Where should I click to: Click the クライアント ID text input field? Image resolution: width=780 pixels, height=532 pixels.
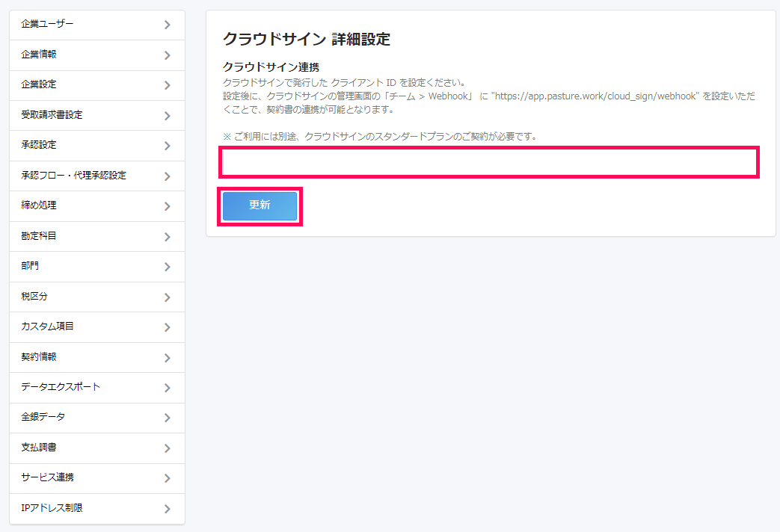pos(489,162)
